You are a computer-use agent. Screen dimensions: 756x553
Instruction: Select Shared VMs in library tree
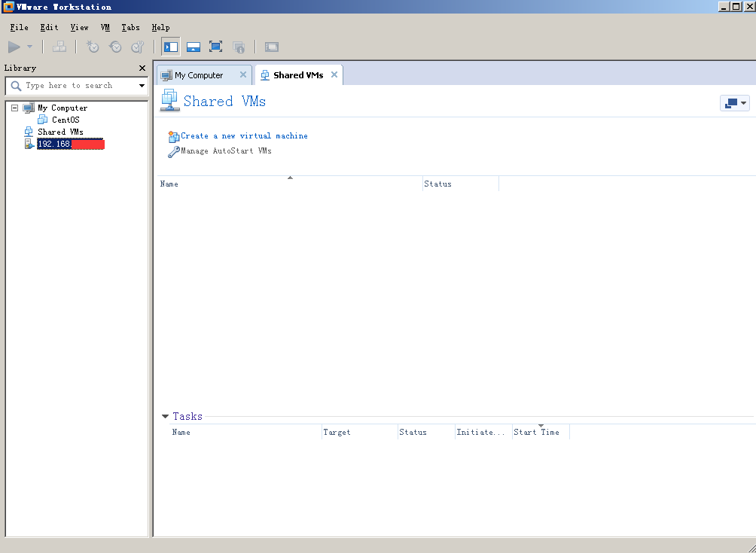coord(60,132)
